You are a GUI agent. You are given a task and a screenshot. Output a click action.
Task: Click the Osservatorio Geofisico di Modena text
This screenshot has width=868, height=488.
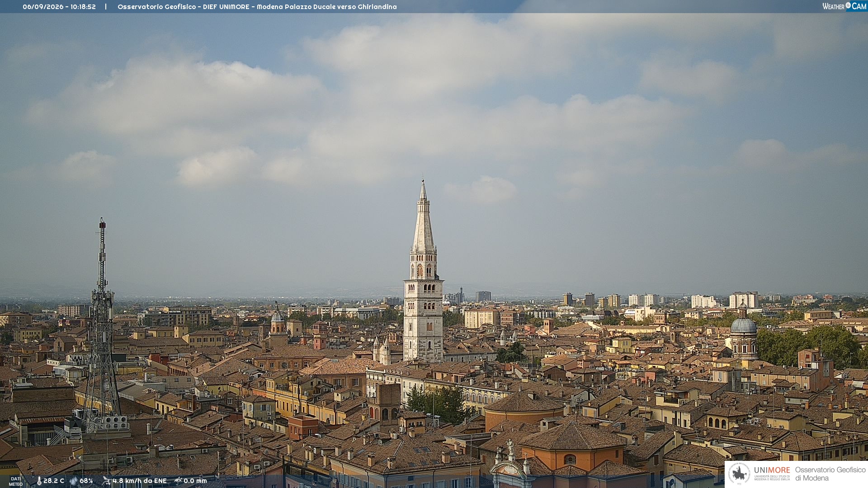point(830,474)
